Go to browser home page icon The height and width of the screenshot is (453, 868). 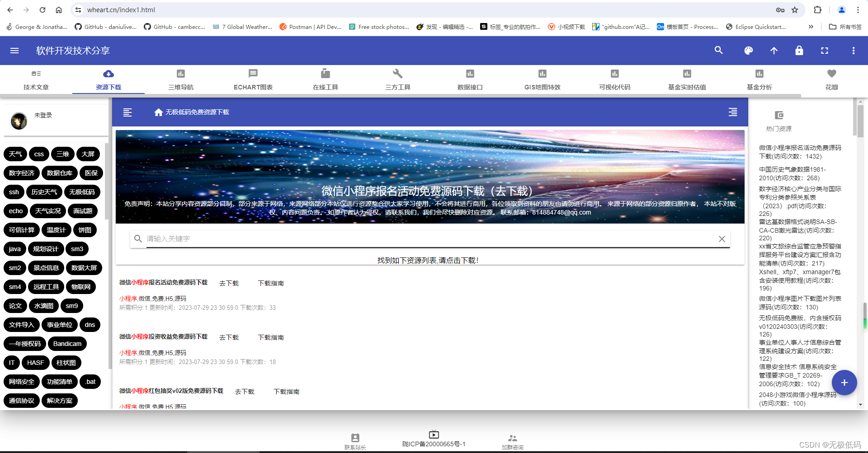[x=59, y=10]
